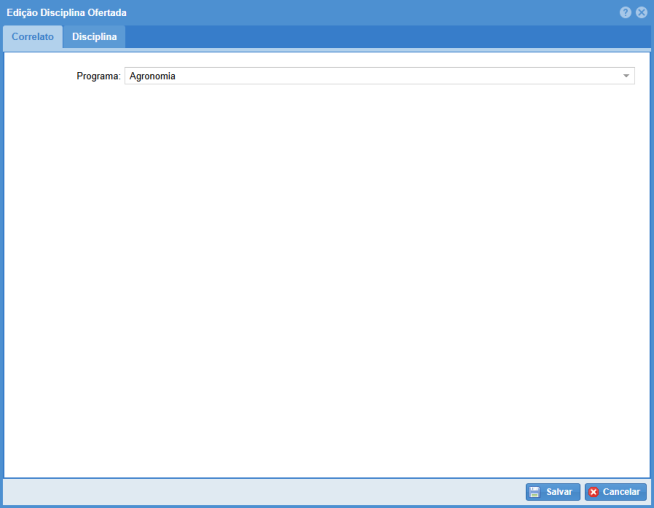Click the selected value Agronomia
The width and height of the screenshot is (654, 508).
pos(152,76)
